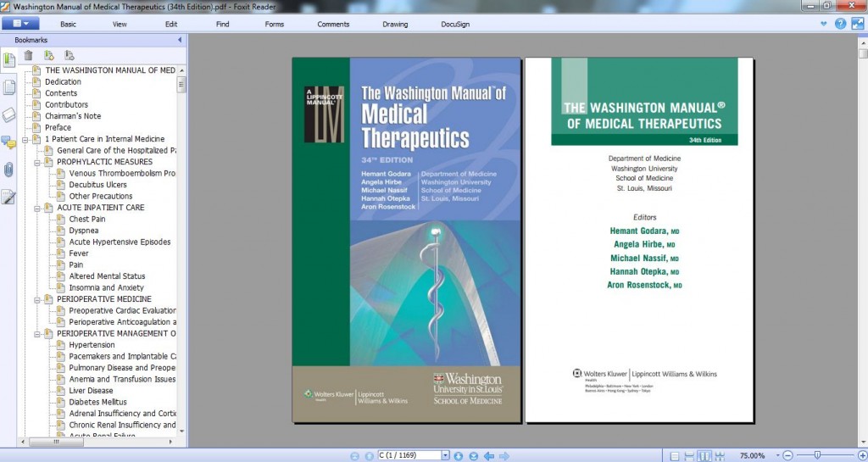The width and height of the screenshot is (868, 462).
Task: Select the Contributors bookmark
Action: [66, 104]
